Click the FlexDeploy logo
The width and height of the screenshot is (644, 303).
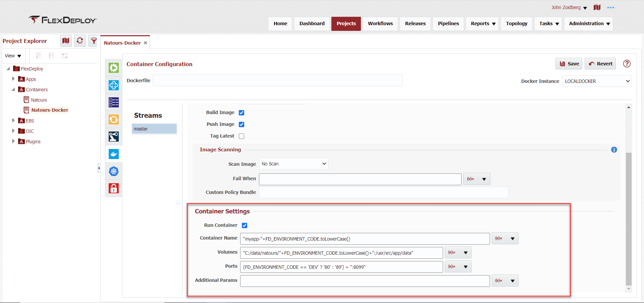[x=63, y=20]
